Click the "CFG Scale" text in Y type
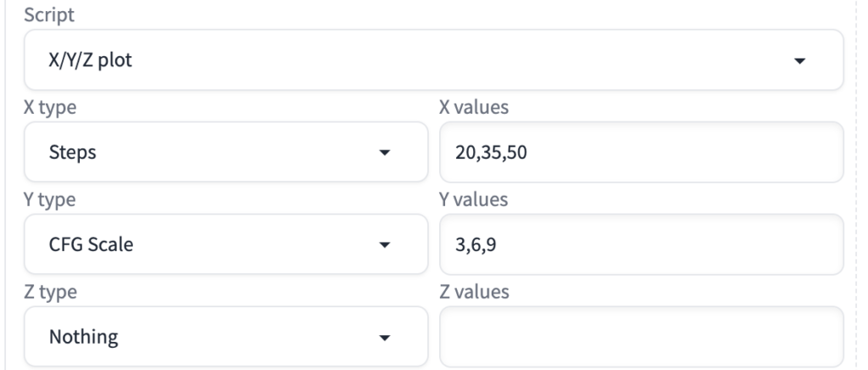The height and width of the screenshot is (370, 868). click(x=91, y=245)
